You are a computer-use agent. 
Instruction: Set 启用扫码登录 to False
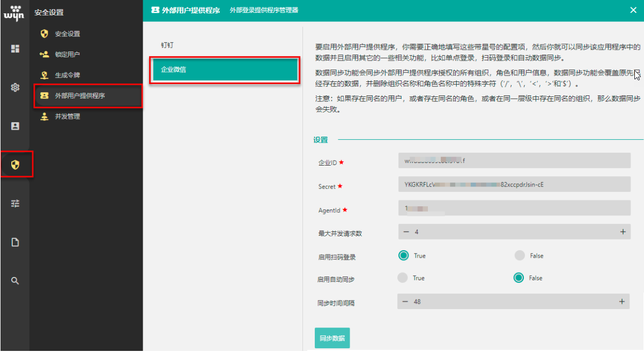(x=519, y=256)
